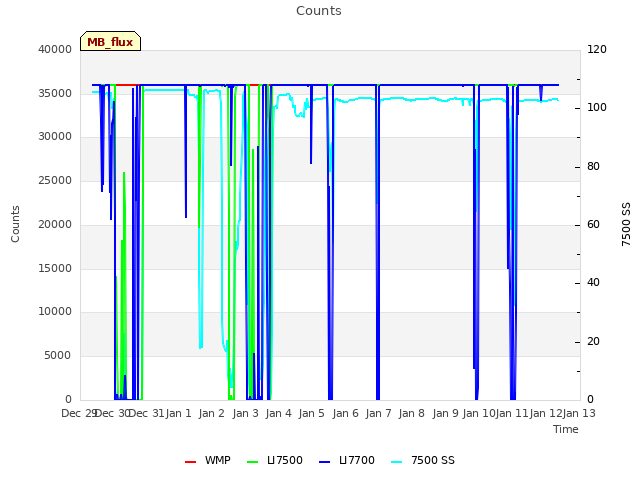Click the Jan 3 date tick
This screenshot has height=480, width=640.
[x=245, y=413]
